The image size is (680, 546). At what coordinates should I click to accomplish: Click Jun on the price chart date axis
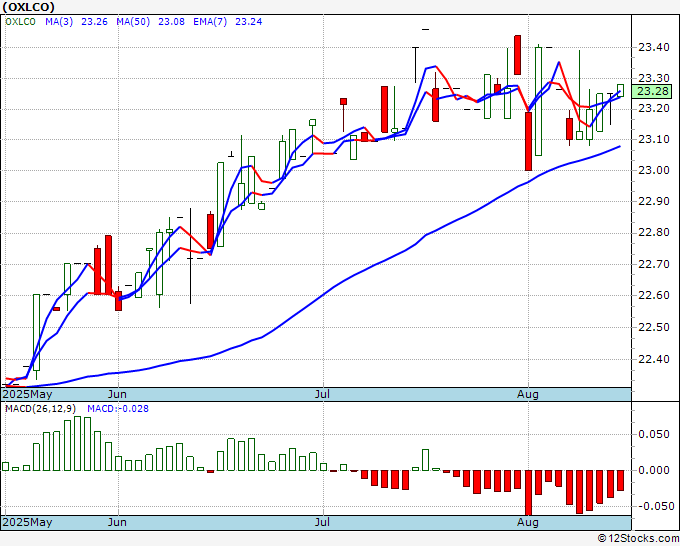tap(117, 394)
